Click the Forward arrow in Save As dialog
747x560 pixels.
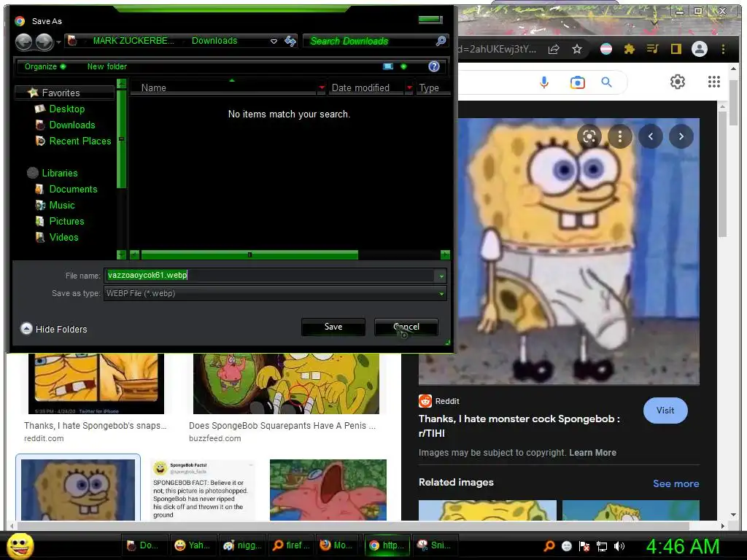44,42
